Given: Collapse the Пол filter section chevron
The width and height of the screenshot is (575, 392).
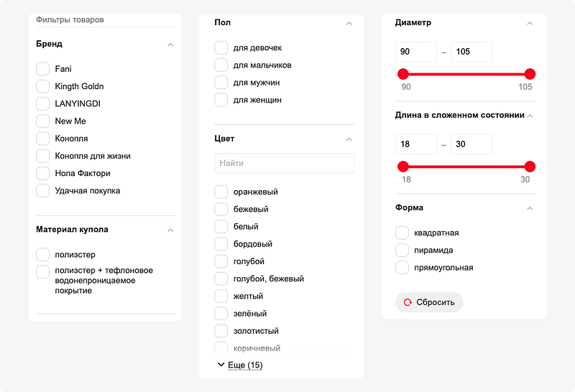Looking at the screenshot, I should coord(349,24).
